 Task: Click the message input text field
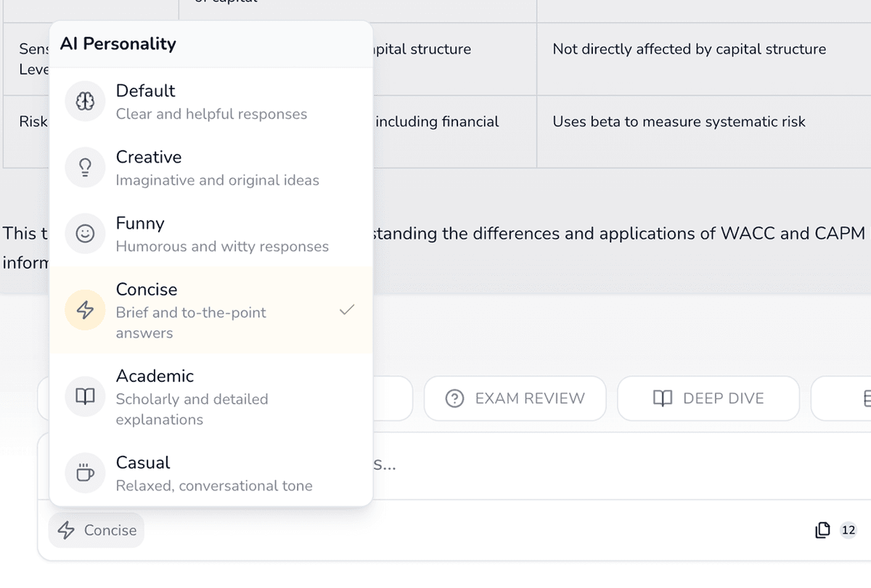click(581, 465)
